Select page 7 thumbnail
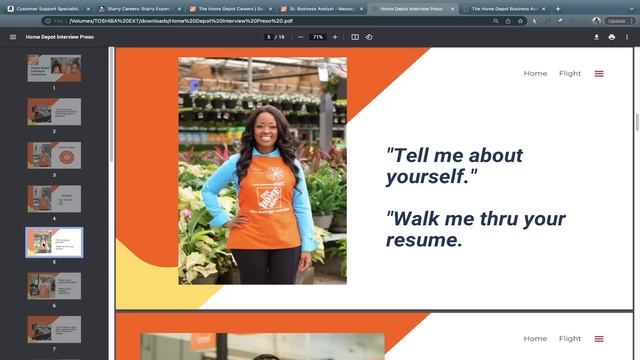This screenshot has height=360, width=640. point(54,329)
